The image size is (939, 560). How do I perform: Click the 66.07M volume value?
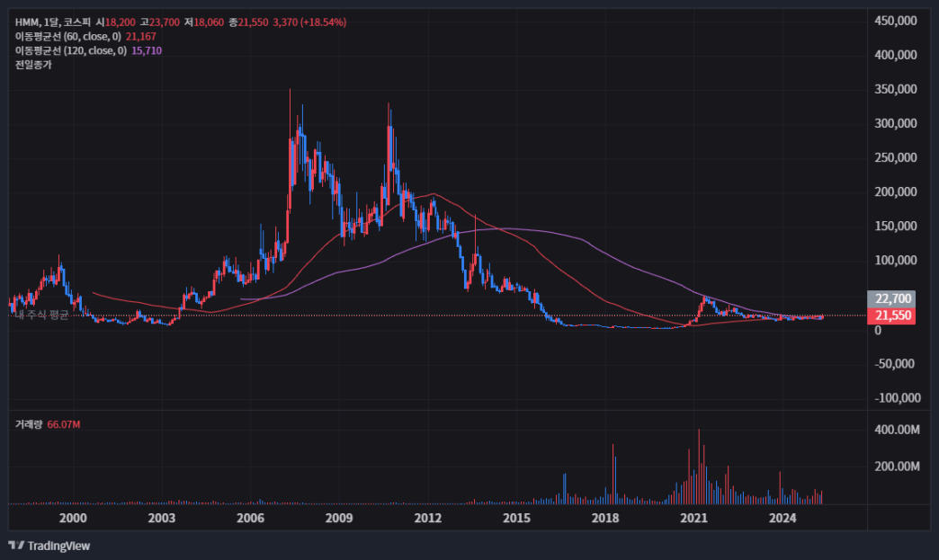coord(64,424)
